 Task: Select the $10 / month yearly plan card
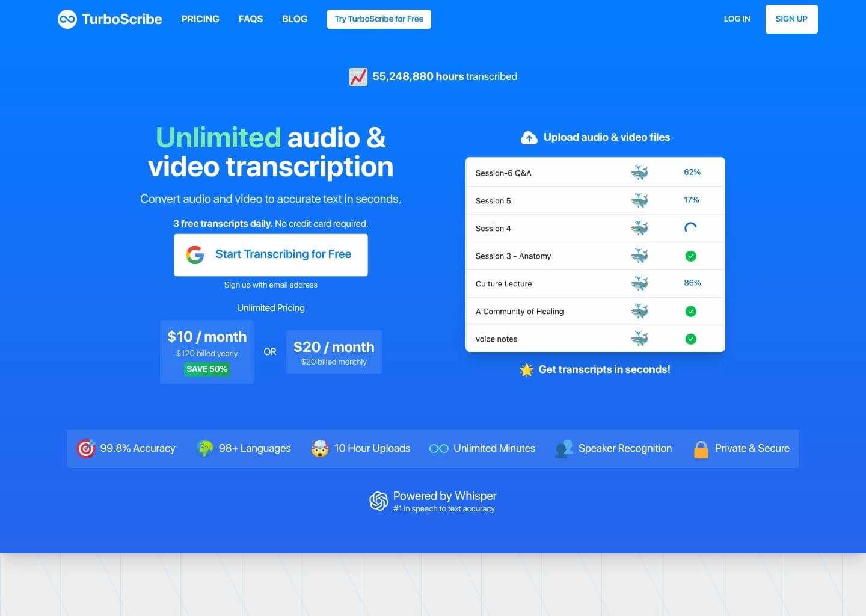[207, 352]
